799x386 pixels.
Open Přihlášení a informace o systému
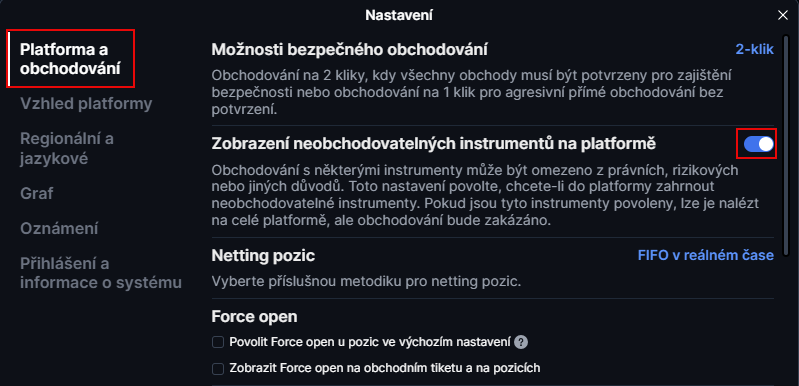click(101, 273)
